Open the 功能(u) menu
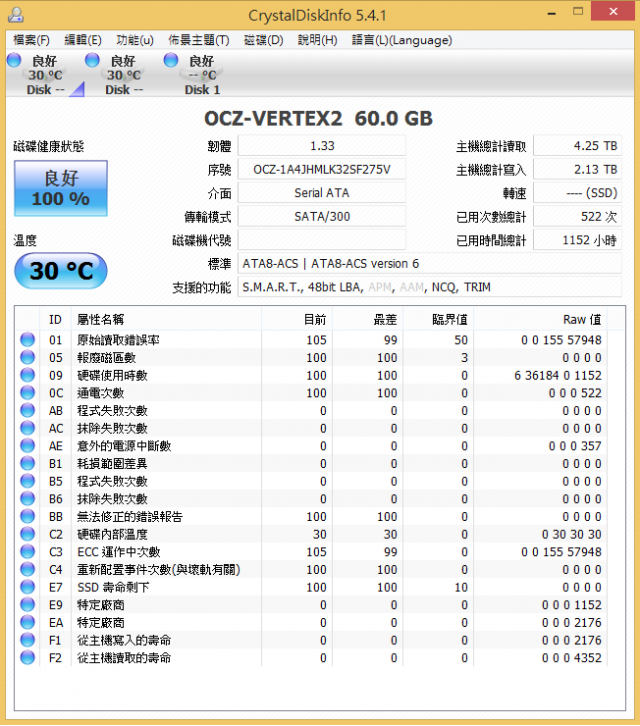Image resolution: width=640 pixels, height=726 pixels. click(134, 40)
